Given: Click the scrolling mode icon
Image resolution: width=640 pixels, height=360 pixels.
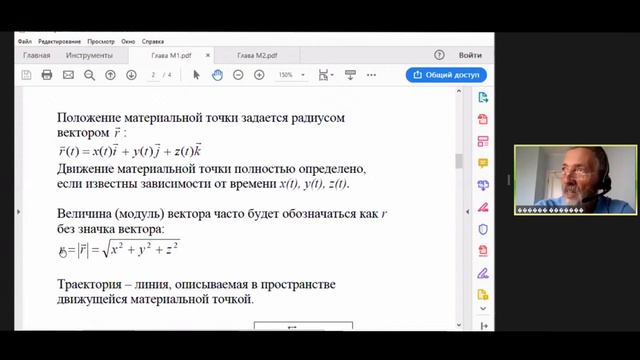Looking at the screenshot, I should click(x=350, y=75).
